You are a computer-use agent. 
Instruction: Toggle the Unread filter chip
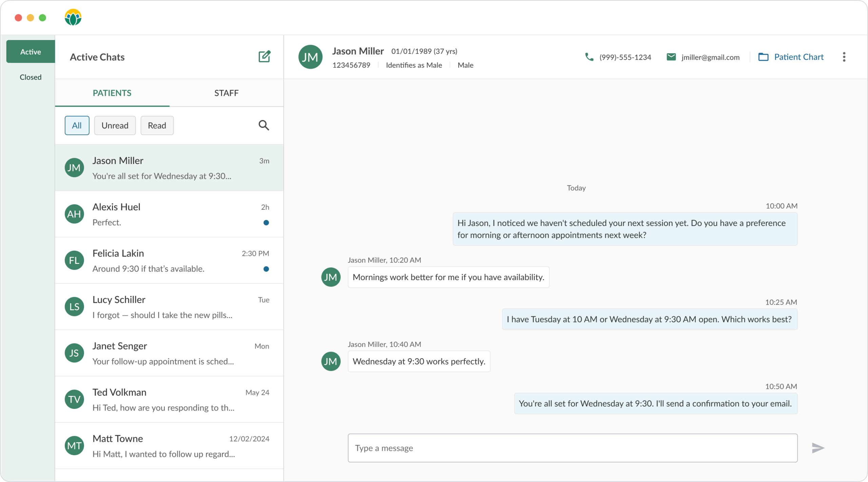115,125
